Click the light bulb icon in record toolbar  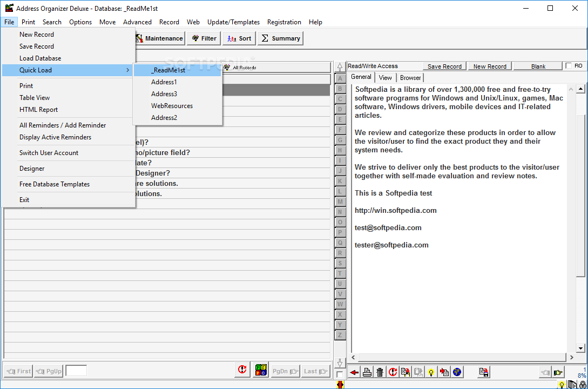[431, 372]
